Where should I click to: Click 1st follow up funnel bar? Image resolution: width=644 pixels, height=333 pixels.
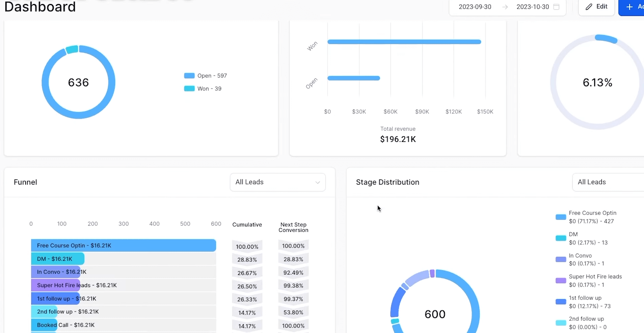pyautogui.click(x=55, y=299)
